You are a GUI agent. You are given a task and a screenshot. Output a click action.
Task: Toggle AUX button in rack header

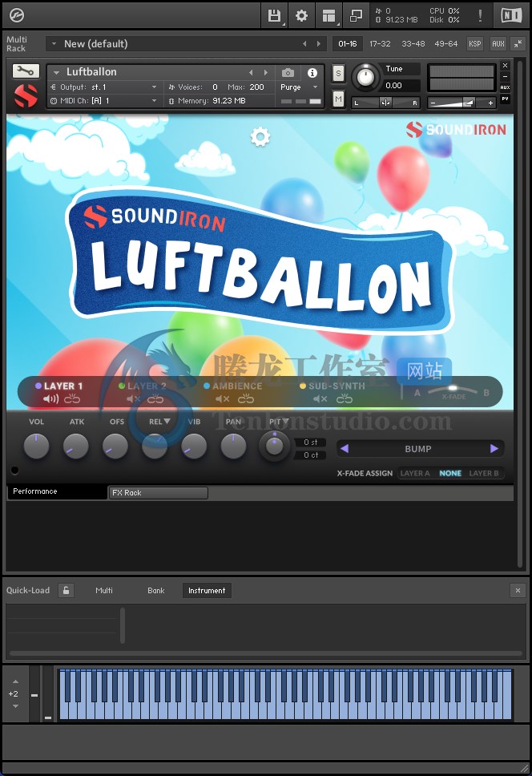click(498, 43)
